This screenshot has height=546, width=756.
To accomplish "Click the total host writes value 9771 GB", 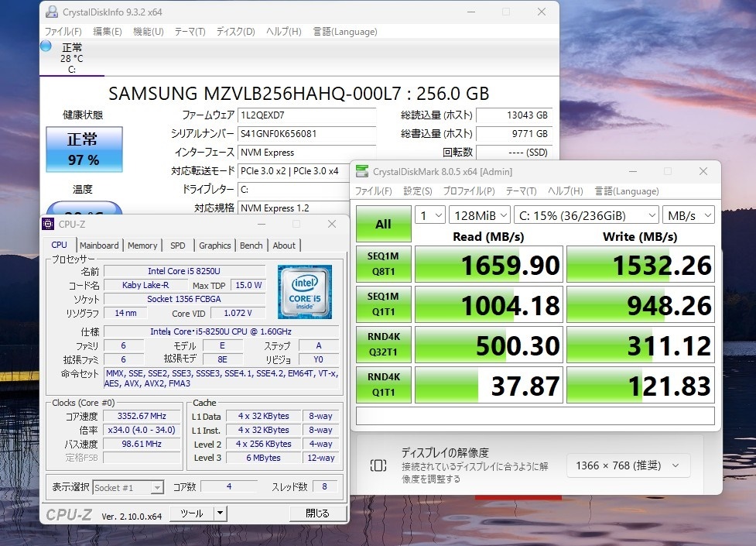I will click(514, 134).
